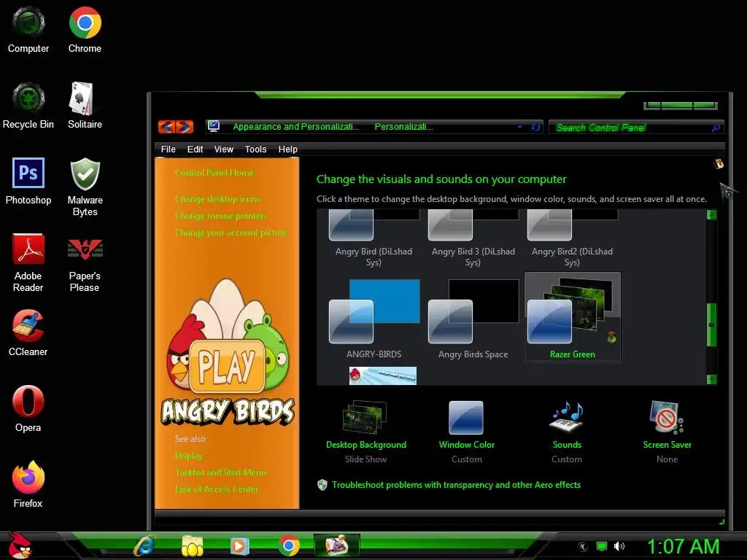The width and height of the screenshot is (747, 560).
Task: Open the folder icon in the taskbar
Action: [x=192, y=545]
